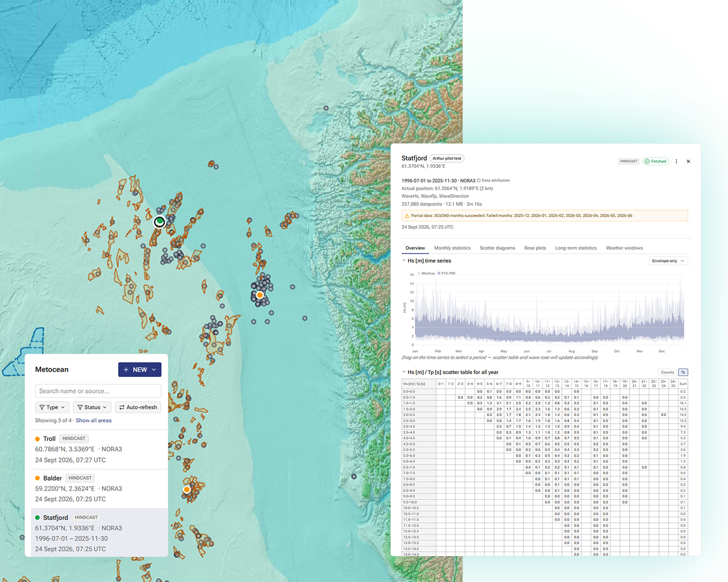Close the Statfjord details panel
Viewport: 728px width, 582px height.
coord(688,161)
